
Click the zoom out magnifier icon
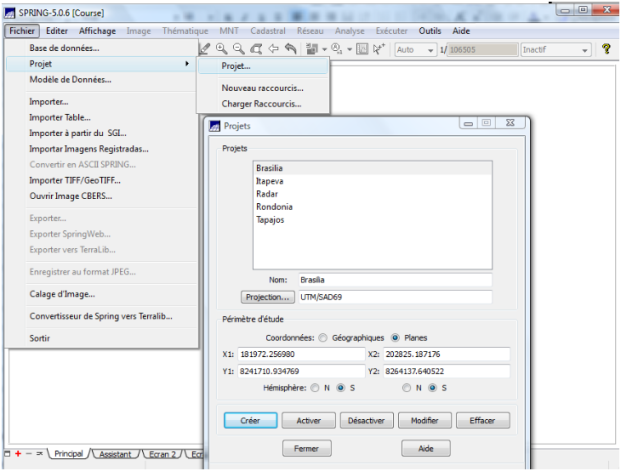[x=238, y=48]
